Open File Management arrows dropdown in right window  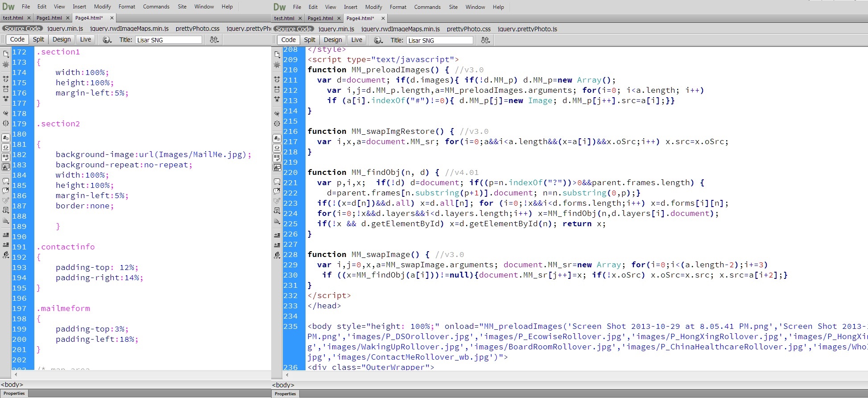click(486, 40)
